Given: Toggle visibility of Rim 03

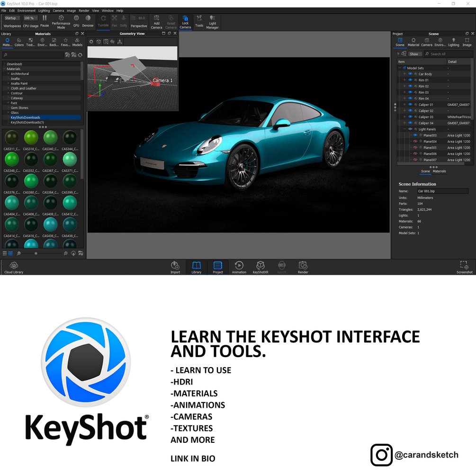Looking at the screenshot, I should tap(410, 92).
